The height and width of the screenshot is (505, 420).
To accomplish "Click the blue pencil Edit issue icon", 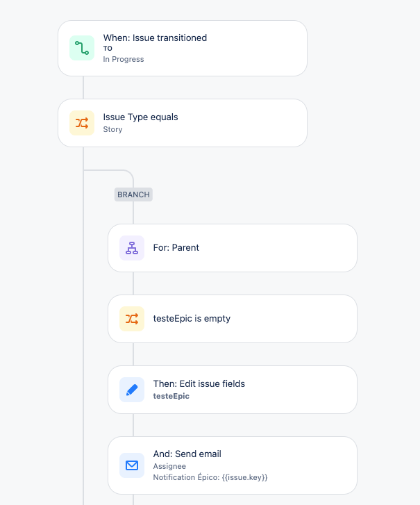I will tap(132, 390).
